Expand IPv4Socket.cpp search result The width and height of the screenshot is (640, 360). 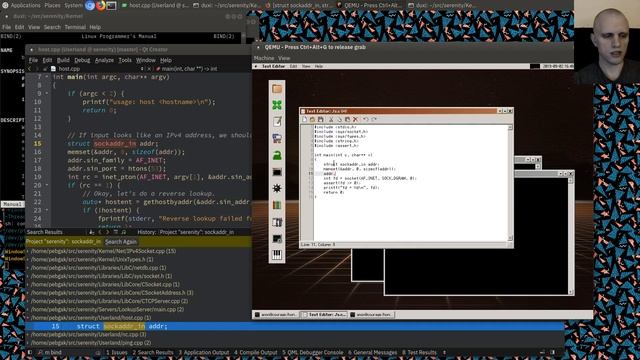28,251
